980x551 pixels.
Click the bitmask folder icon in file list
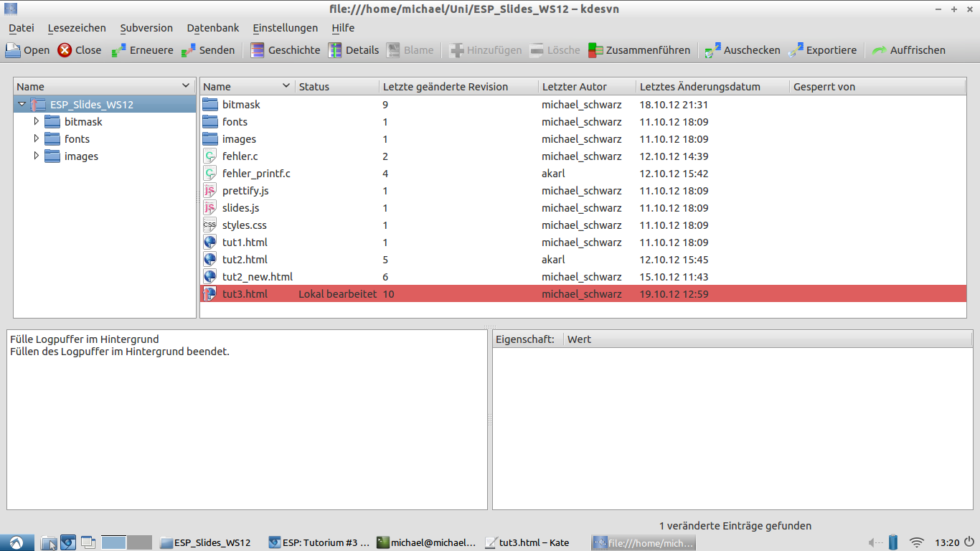click(x=209, y=104)
